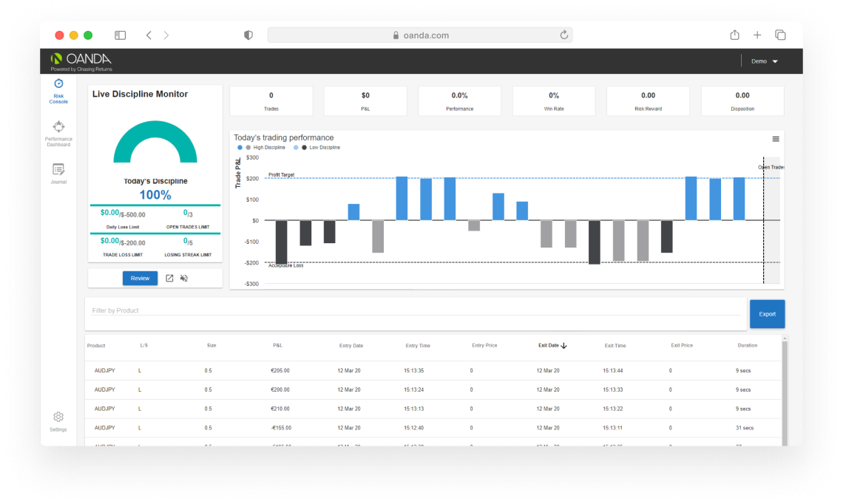The image size is (843, 504).
Task: Click the pop-out icon beside Review
Action: tap(169, 279)
